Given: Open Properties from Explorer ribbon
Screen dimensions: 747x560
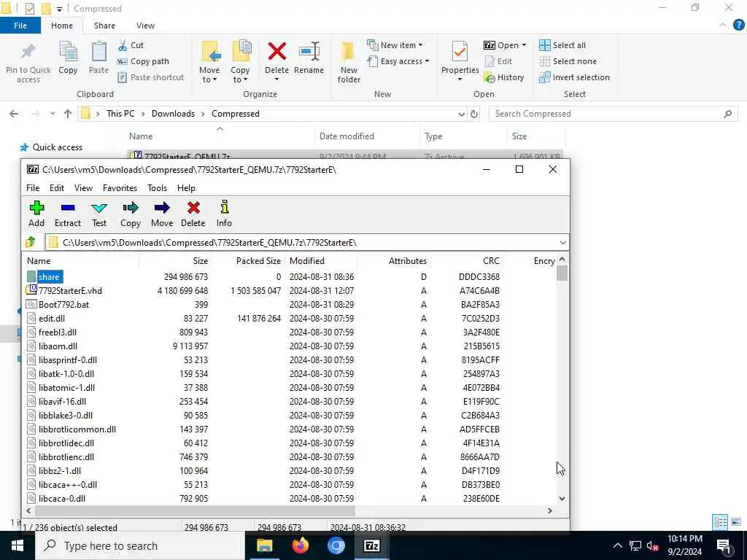Looking at the screenshot, I should tap(460, 62).
